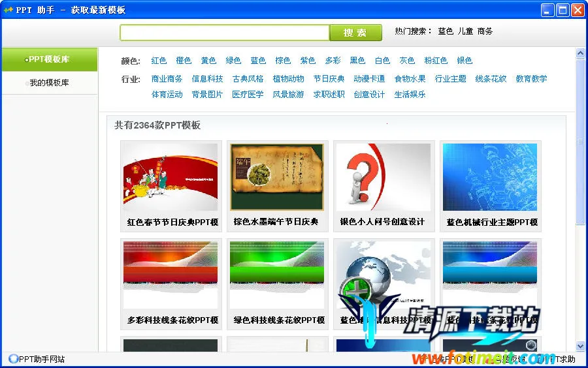Click the scrollbar up arrow

(x=580, y=54)
